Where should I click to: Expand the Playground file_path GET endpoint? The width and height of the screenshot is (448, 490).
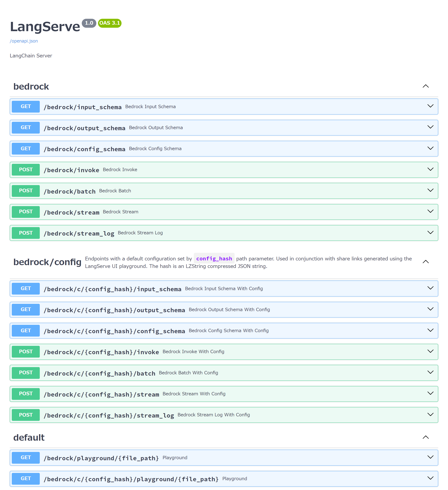430,457
